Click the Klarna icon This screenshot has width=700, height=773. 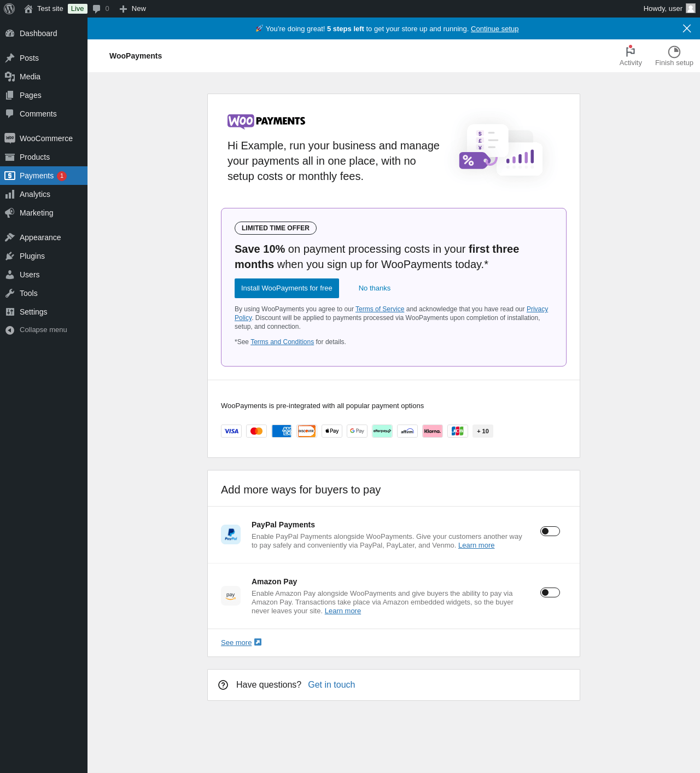pyautogui.click(x=433, y=431)
